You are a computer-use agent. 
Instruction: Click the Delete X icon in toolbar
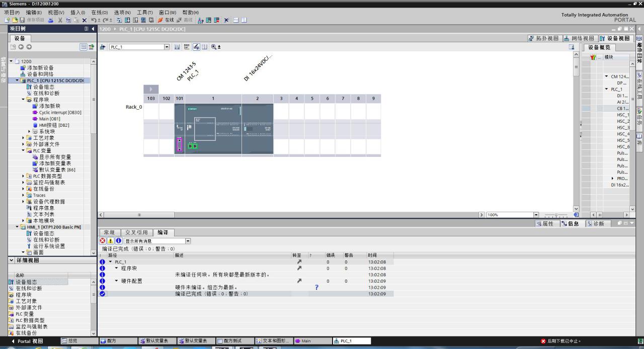pyautogui.click(x=85, y=20)
